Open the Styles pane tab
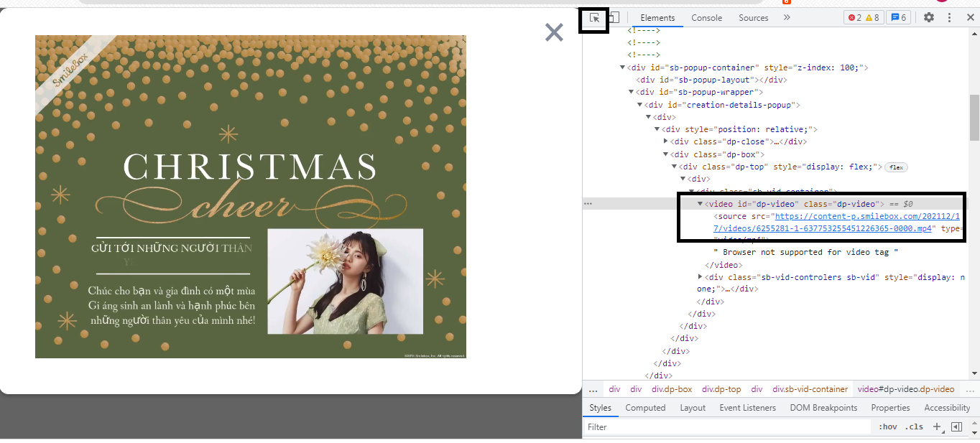Screen dimensions: 980x443 point(600,408)
